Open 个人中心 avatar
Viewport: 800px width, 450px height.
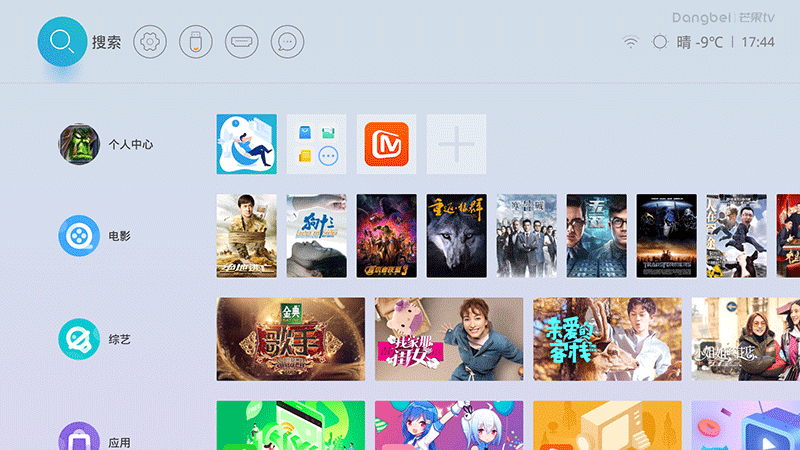(79, 144)
